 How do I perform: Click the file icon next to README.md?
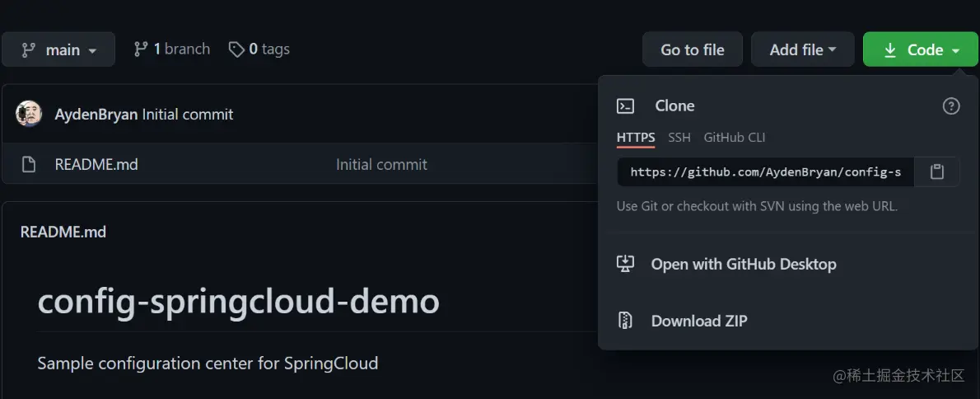(x=29, y=165)
